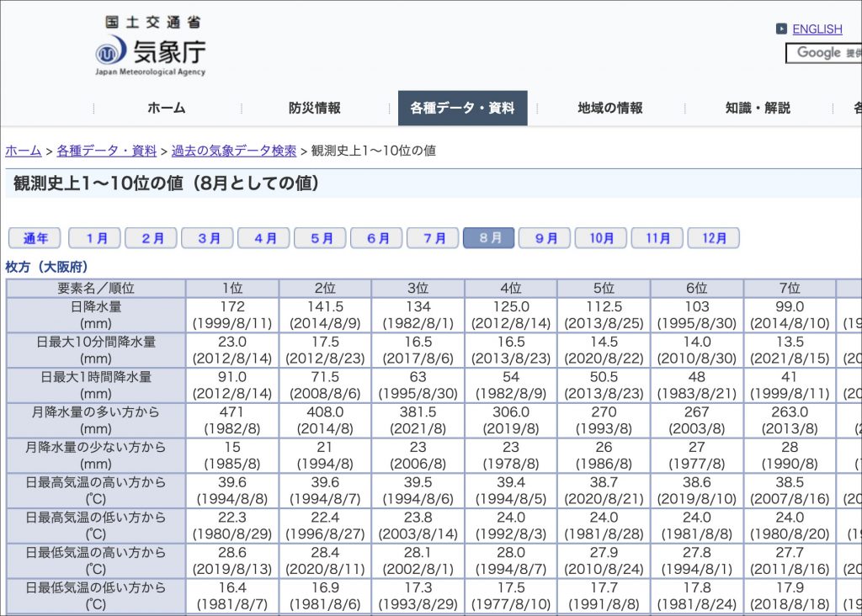Select the active 8月 tab
Screen dimensions: 862x616
[489, 238]
